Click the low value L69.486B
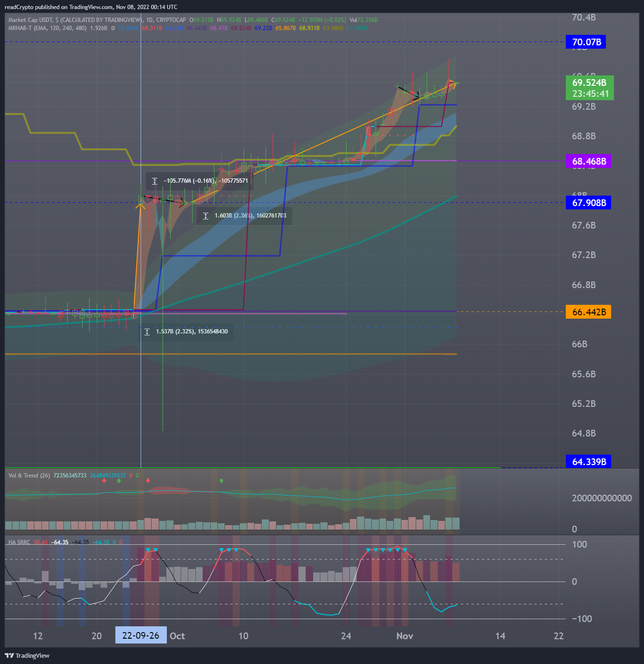The width and height of the screenshot is (644, 664). [256, 20]
